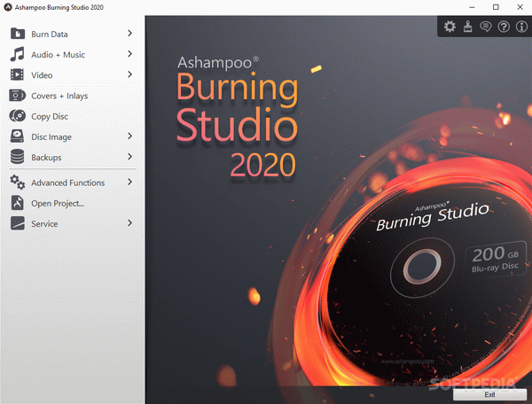Screen dimensions: 532x404
Task: Expand the Audio + Music submenu arrow
Action: [129, 54]
